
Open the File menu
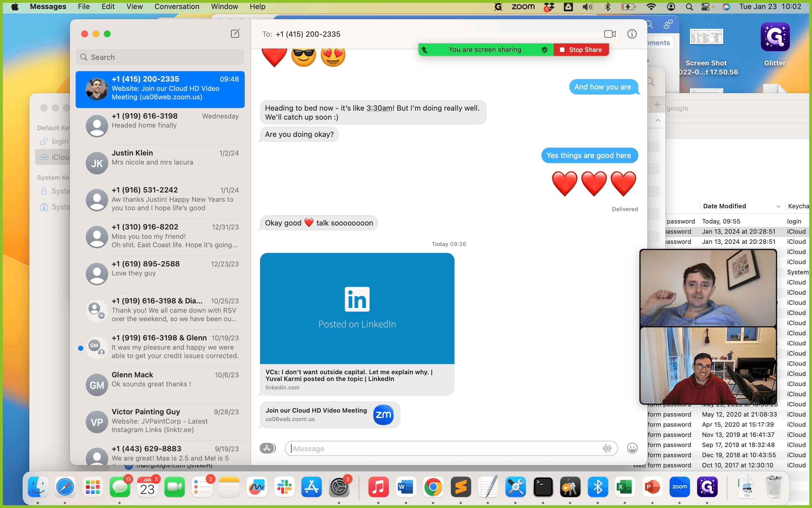83,7
